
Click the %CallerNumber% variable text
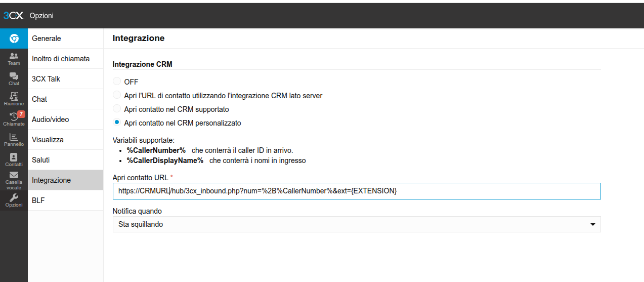click(x=156, y=150)
